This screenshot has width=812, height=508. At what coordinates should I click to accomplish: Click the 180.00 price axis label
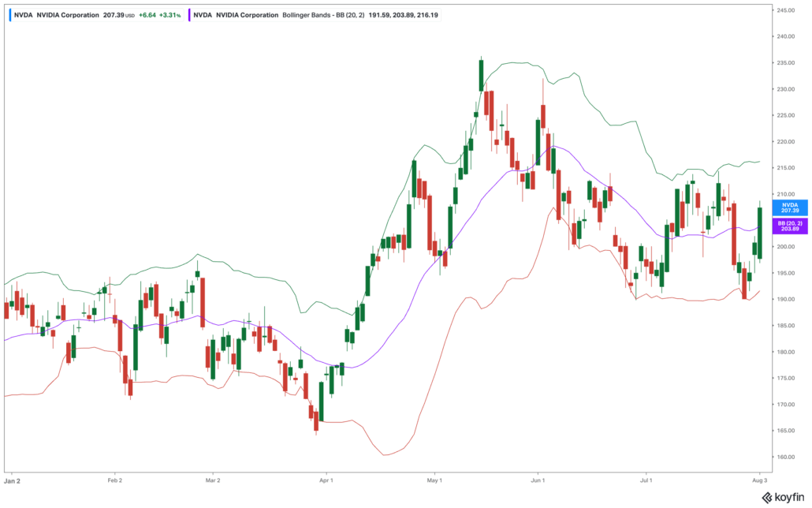coord(785,352)
